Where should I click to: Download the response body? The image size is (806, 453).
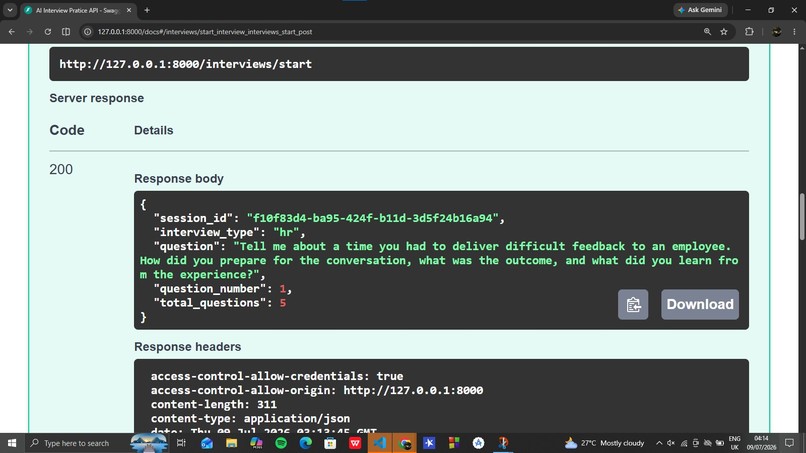click(700, 304)
